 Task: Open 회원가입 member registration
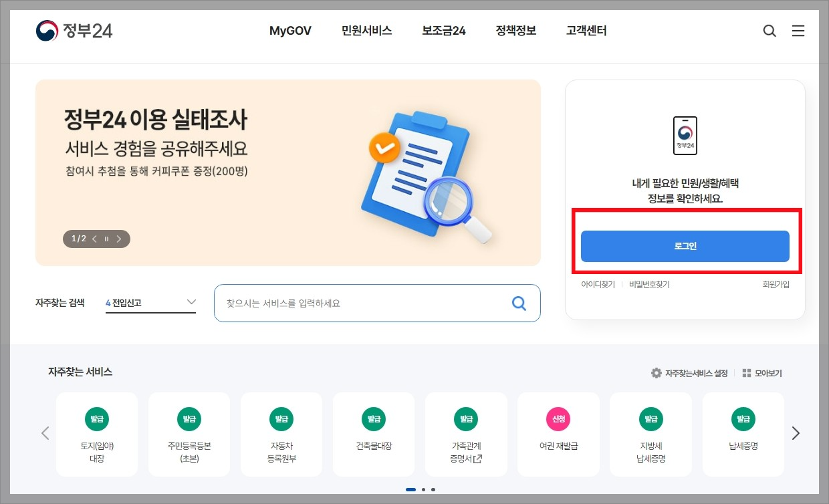[776, 283]
